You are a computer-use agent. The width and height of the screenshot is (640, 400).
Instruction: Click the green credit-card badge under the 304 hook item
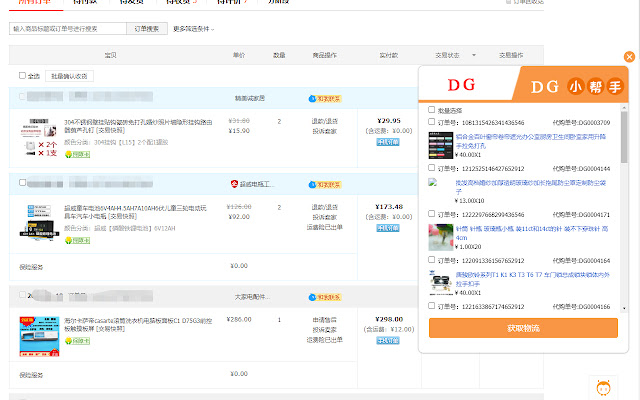click(78, 154)
